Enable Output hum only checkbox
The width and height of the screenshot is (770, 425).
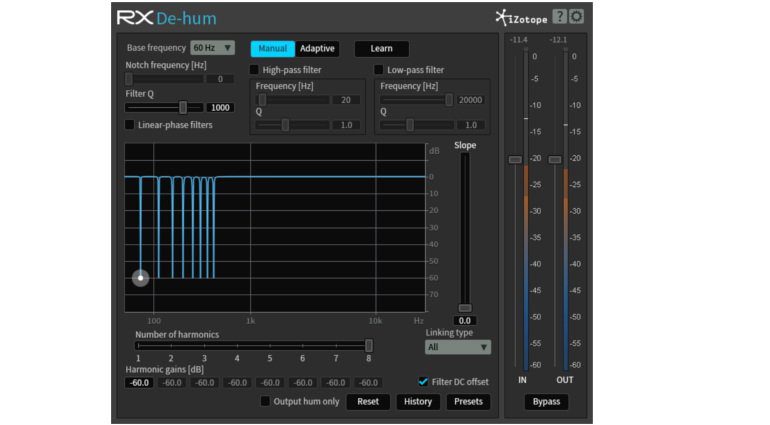point(265,401)
